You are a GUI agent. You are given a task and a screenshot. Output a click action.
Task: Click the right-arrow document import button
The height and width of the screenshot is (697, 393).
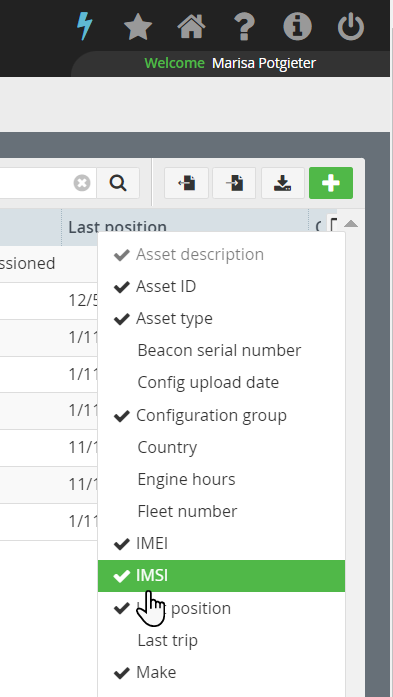[234, 183]
